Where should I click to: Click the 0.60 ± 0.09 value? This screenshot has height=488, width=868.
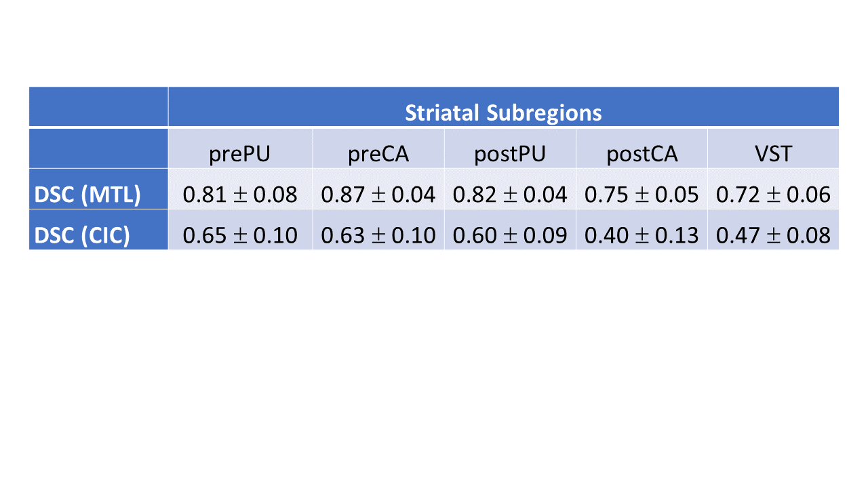tap(510, 236)
